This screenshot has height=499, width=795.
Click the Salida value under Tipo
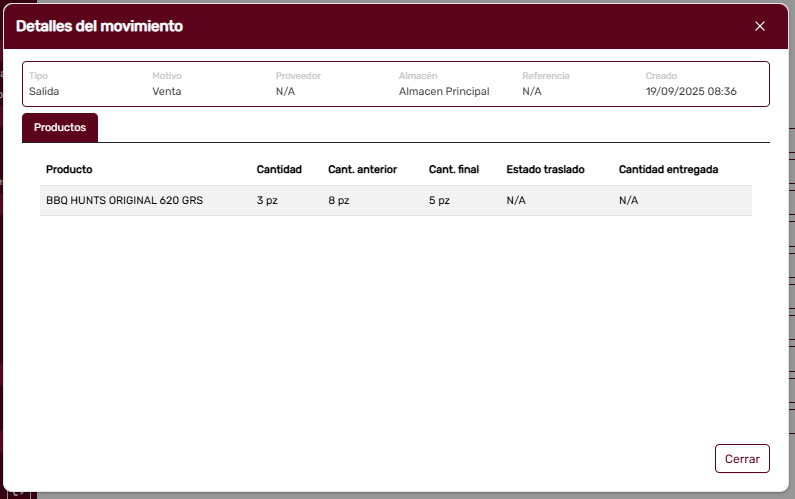tap(45, 91)
